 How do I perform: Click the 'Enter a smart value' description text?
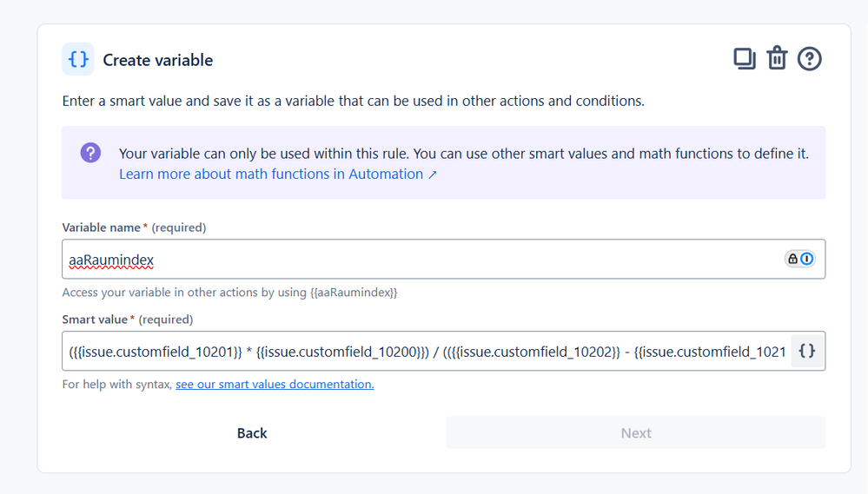353,101
